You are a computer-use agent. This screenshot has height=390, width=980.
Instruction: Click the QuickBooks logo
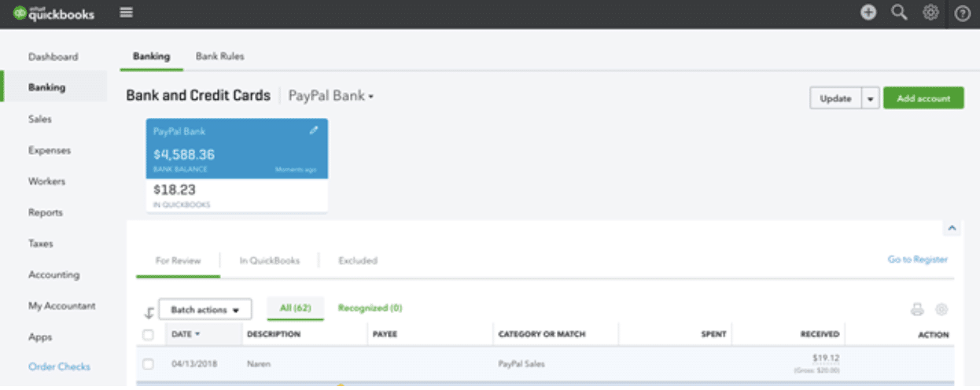pyautogui.click(x=53, y=13)
